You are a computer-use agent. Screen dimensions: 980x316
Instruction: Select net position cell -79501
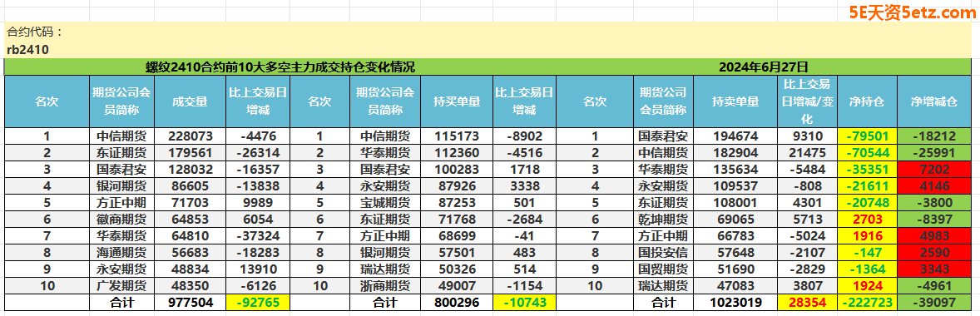(x=867, y=136)
